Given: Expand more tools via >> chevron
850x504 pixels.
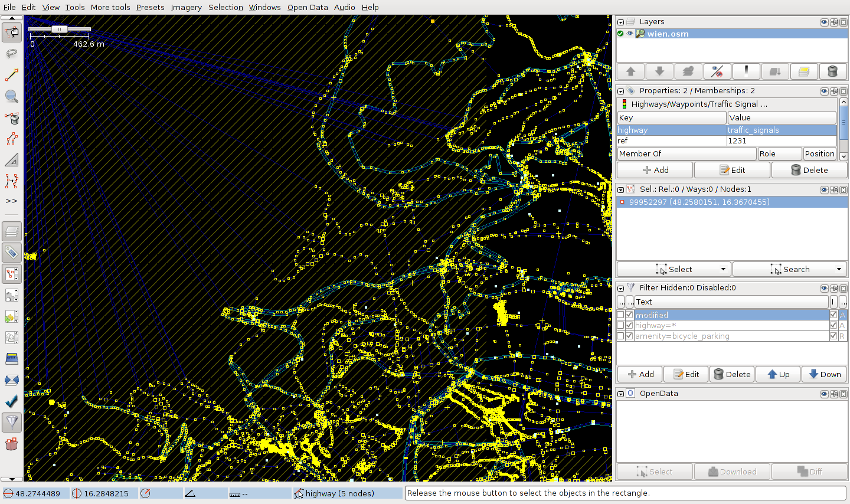Looking at the screenshot, I should pos(11,201).
